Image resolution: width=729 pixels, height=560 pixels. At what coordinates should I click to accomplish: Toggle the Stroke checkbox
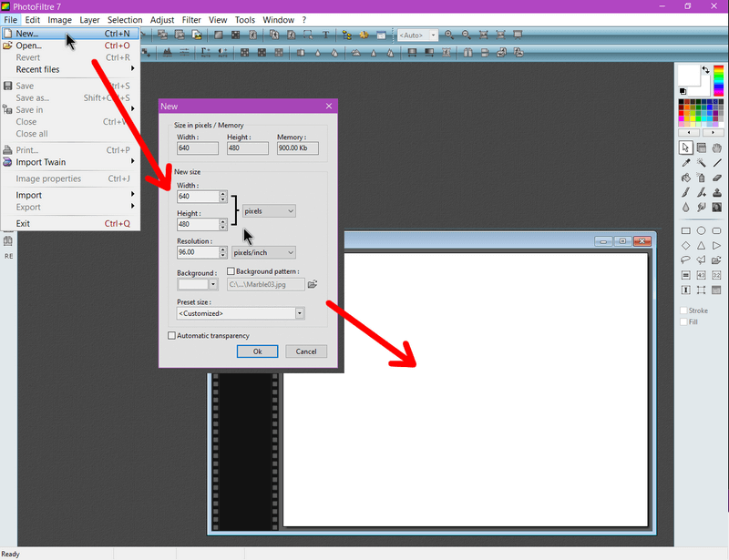point(684,311)
